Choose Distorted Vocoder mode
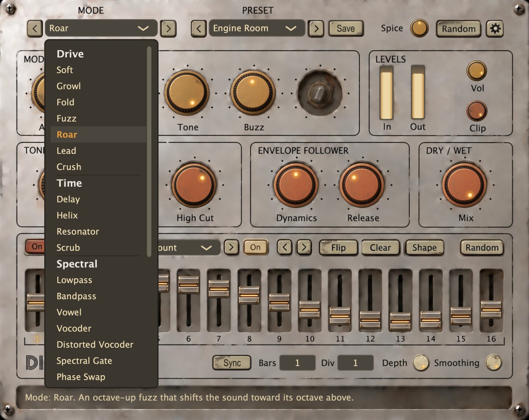 coord(98,344)
